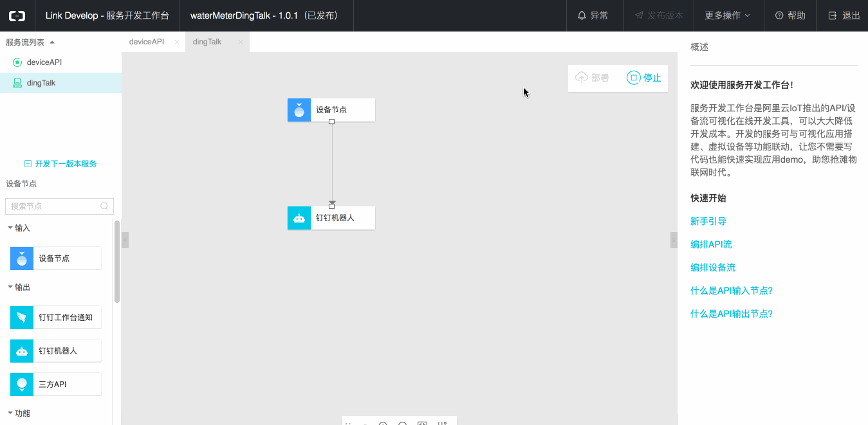The height and width of the screenshot is (425, 868).
Task: Collapse the 输出 node category
Action: coord(19,287)
